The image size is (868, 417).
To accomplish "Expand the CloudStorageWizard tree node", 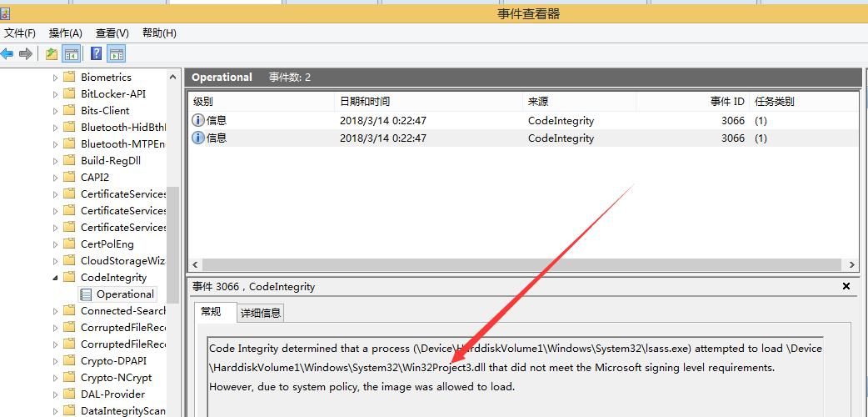I will click(x=55, y=261).
